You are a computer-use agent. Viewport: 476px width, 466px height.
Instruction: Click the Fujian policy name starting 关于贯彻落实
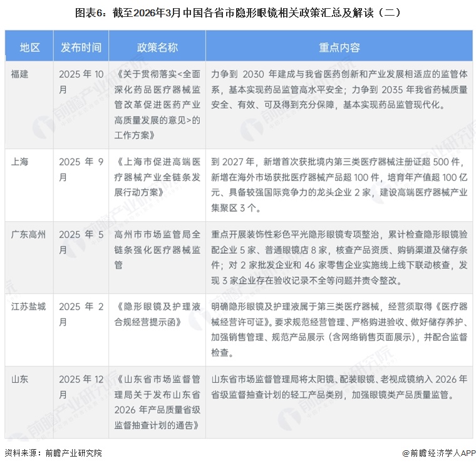tap(157, 105)
